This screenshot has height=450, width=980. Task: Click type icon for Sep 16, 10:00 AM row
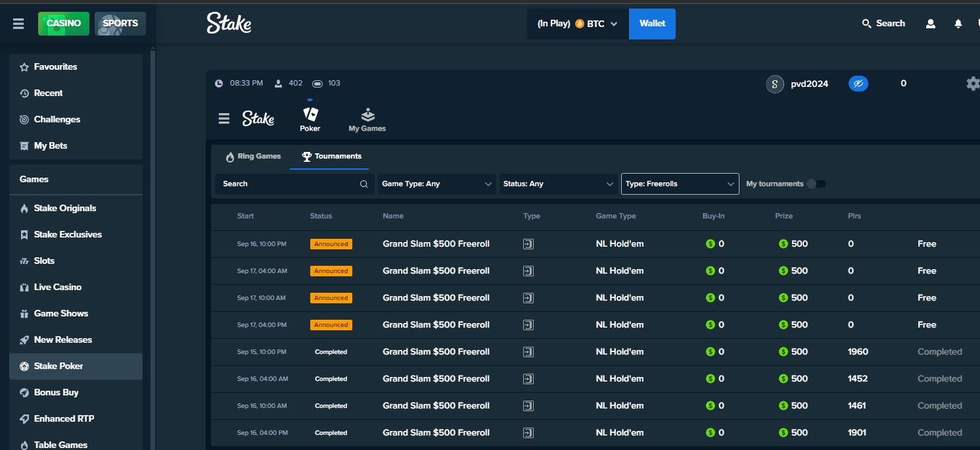pos(528,406)
